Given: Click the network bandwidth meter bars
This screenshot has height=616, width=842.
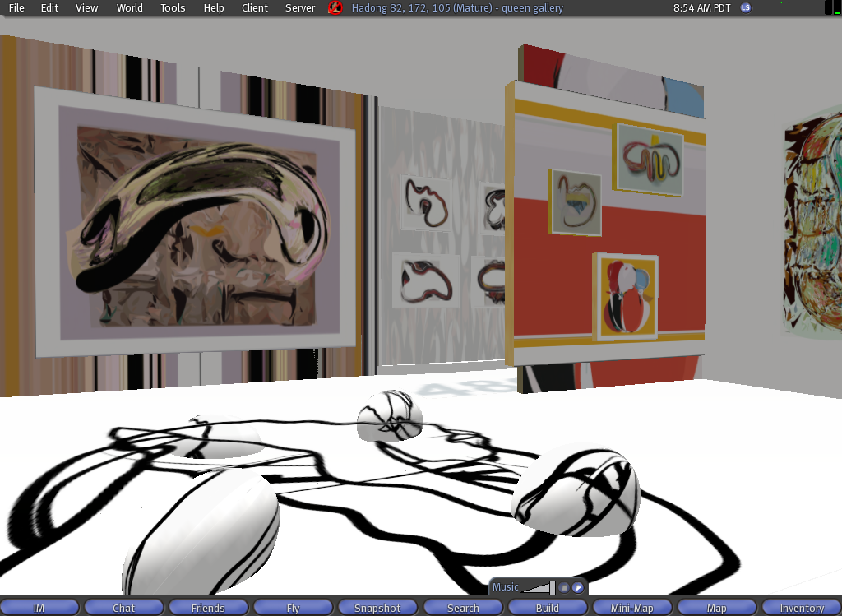Looking at the screenshot, I should pos(832,7).
